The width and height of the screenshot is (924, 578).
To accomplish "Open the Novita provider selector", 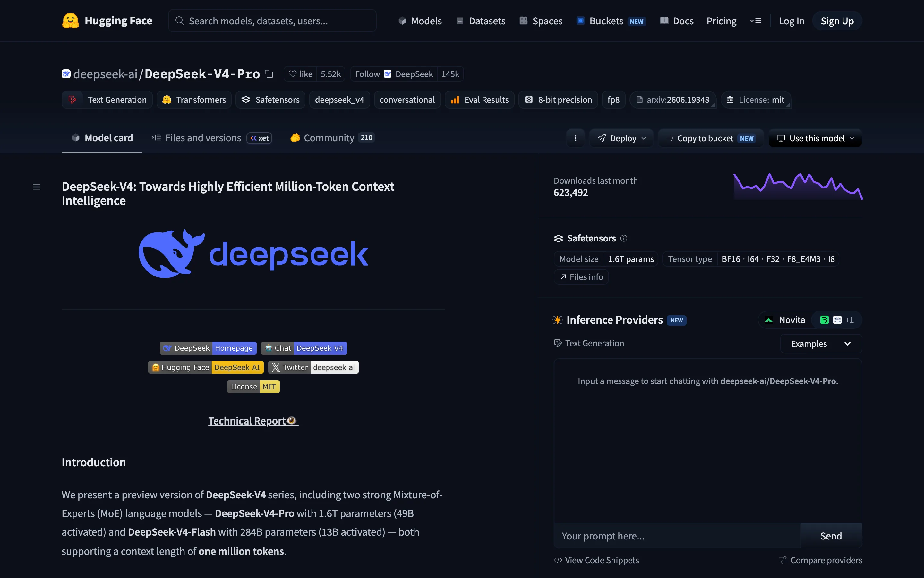I will tap(785, 320).
